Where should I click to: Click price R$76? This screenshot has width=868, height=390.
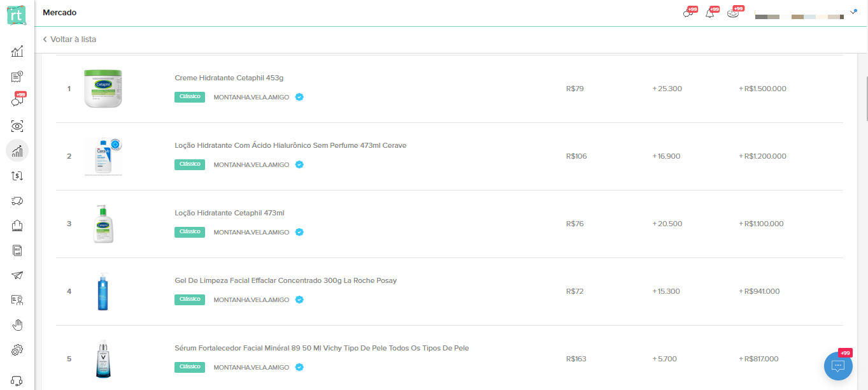574,224
